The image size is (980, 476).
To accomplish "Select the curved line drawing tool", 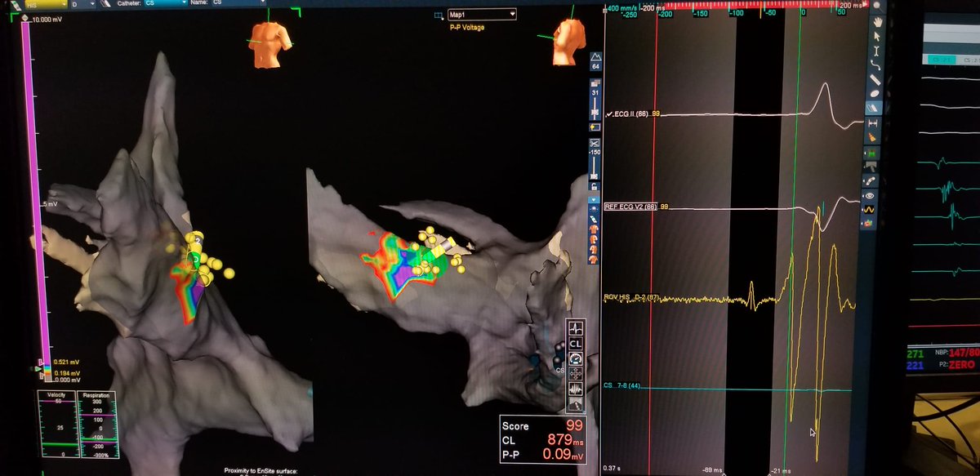I will (875, 65).
